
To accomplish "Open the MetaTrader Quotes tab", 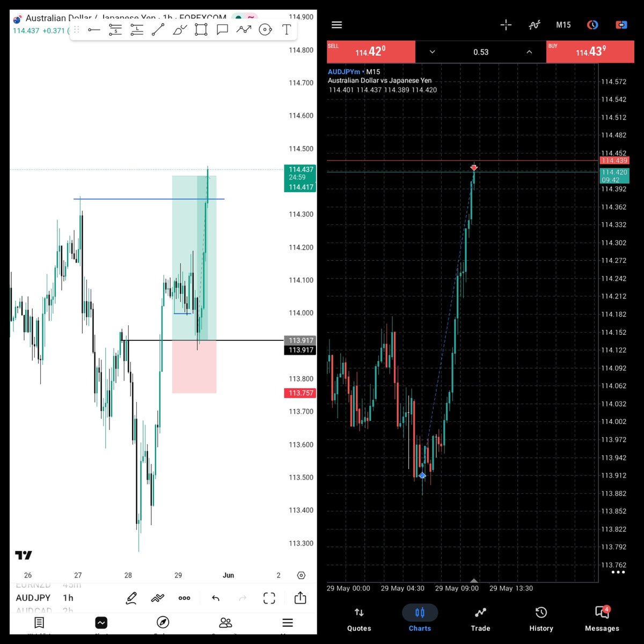I will pos(359,619).
